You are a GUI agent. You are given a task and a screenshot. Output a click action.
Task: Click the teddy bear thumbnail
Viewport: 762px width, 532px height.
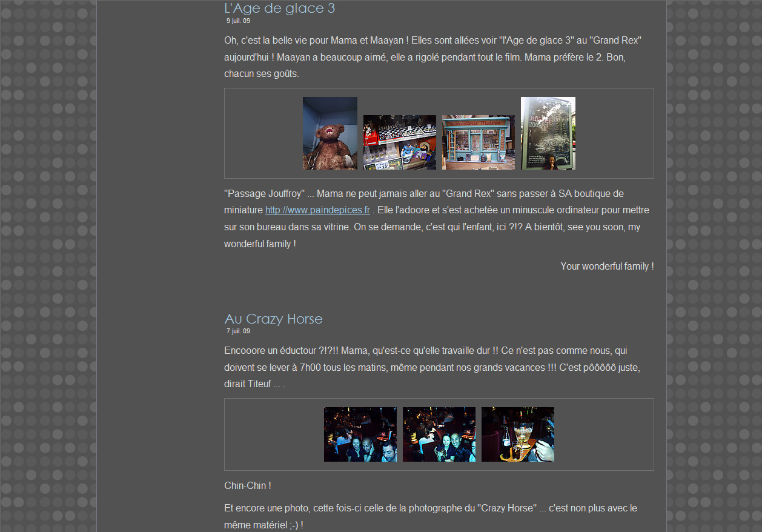pyautogui.click(x=330, y=133)
